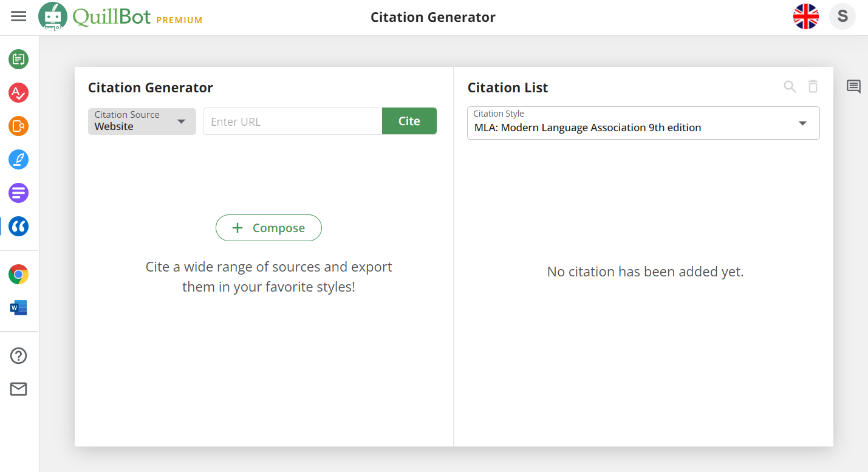Open the QuillBot for Word integration
This screenshot has height=472, width=868.
18,307
